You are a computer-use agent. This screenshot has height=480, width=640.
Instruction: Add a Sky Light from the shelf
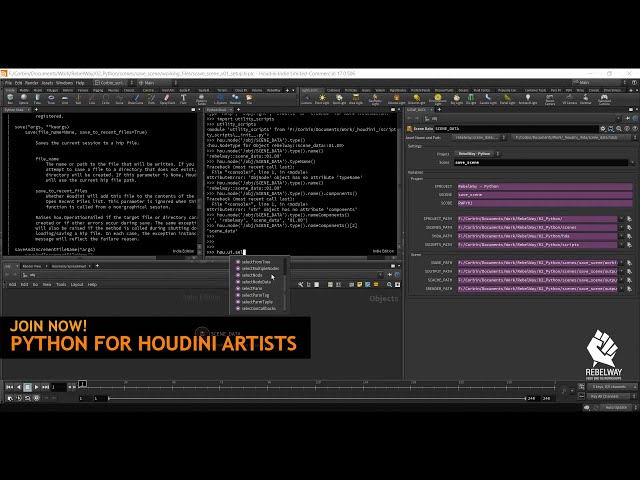click(x=456, y=99)
